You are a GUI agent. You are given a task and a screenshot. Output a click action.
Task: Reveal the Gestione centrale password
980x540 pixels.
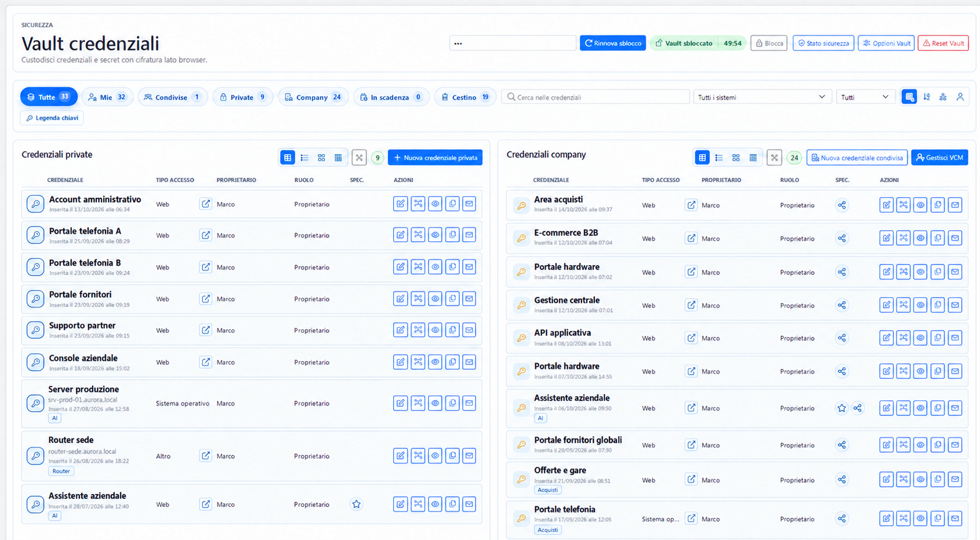(920, 305)
